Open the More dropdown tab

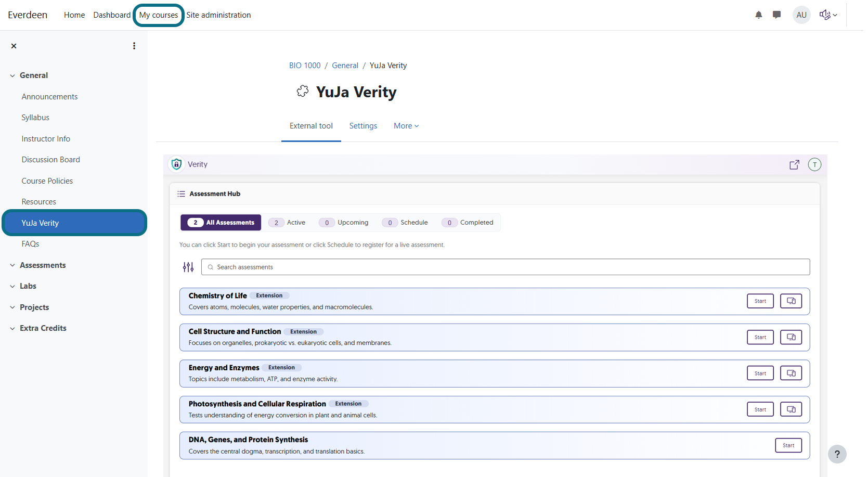click(x=406, y=126)
